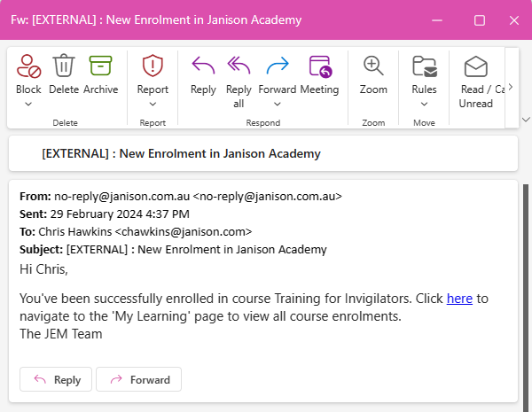Click the Report shield icon
This screenshot has height=412, width=532.
click(x=153, y=67)
